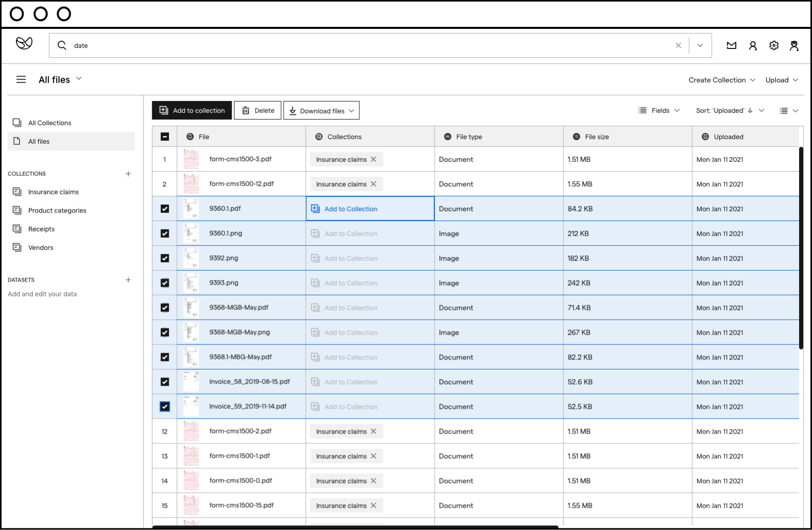Open Insurance claims collection in sidebar
The image size is (812, 530).
(53, 192)
